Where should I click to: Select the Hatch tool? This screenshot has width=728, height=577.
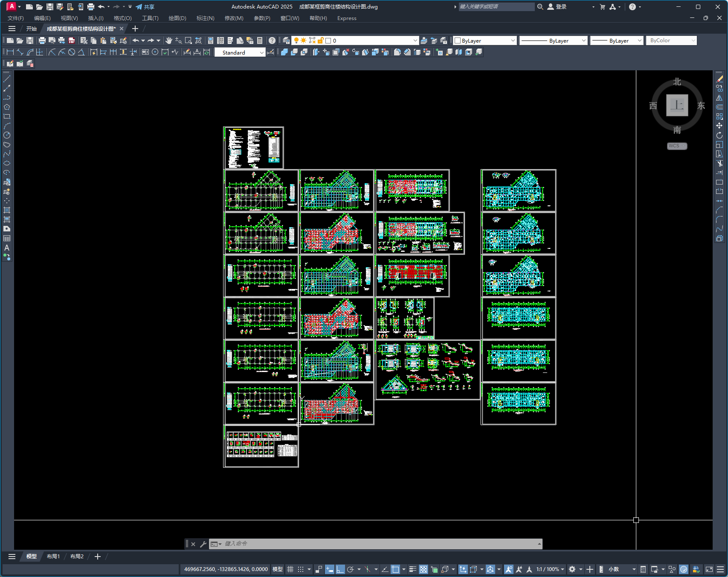(7, 210)
